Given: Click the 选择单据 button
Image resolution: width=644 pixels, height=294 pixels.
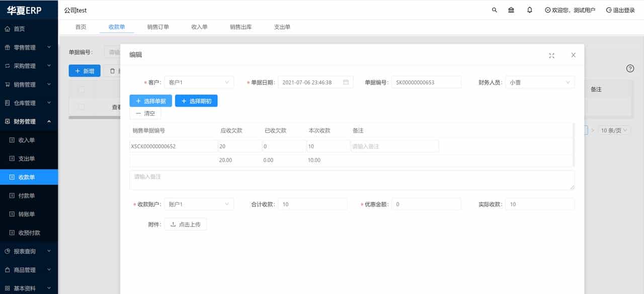Looking at the screenshot, I should tap(150, 101).
